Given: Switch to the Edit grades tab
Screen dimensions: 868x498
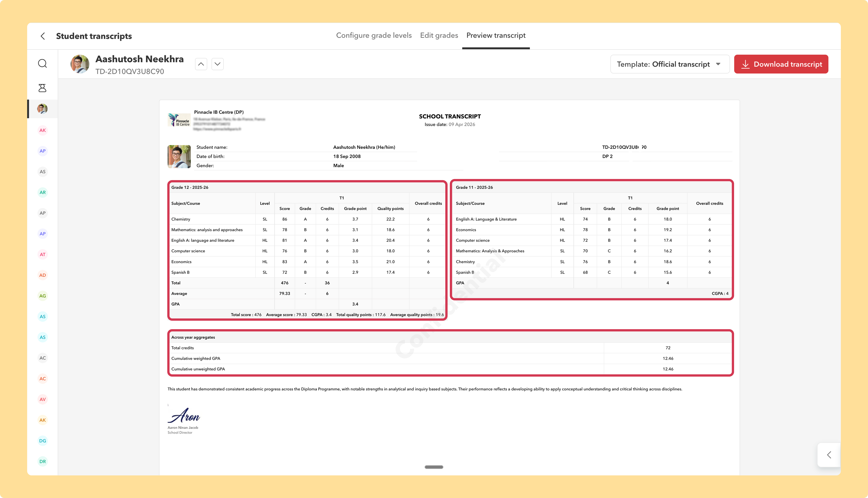Looking at the screenshot, I should pos(439,35).
